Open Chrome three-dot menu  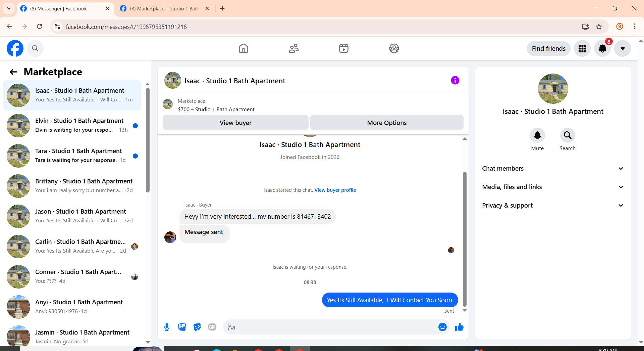(635, 27)
